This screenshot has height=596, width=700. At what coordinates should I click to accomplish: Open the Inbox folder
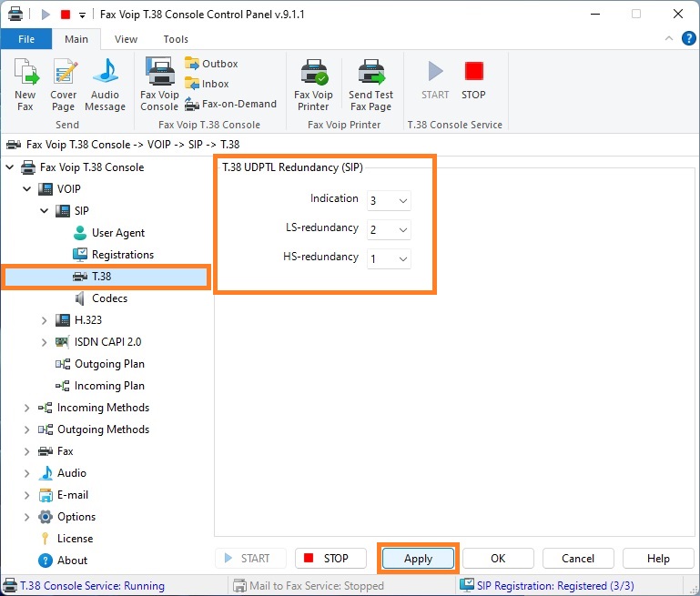(x=207, y=84)
